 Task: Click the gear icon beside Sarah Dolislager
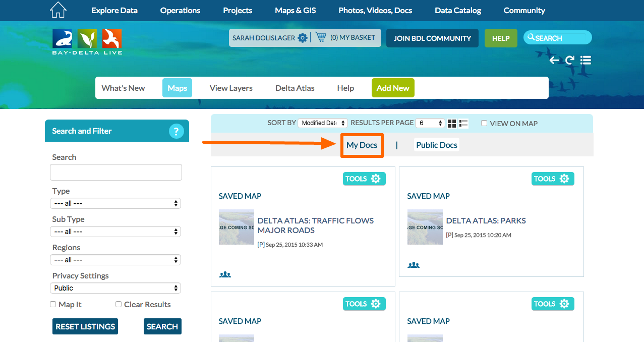[x=302, y=38]
